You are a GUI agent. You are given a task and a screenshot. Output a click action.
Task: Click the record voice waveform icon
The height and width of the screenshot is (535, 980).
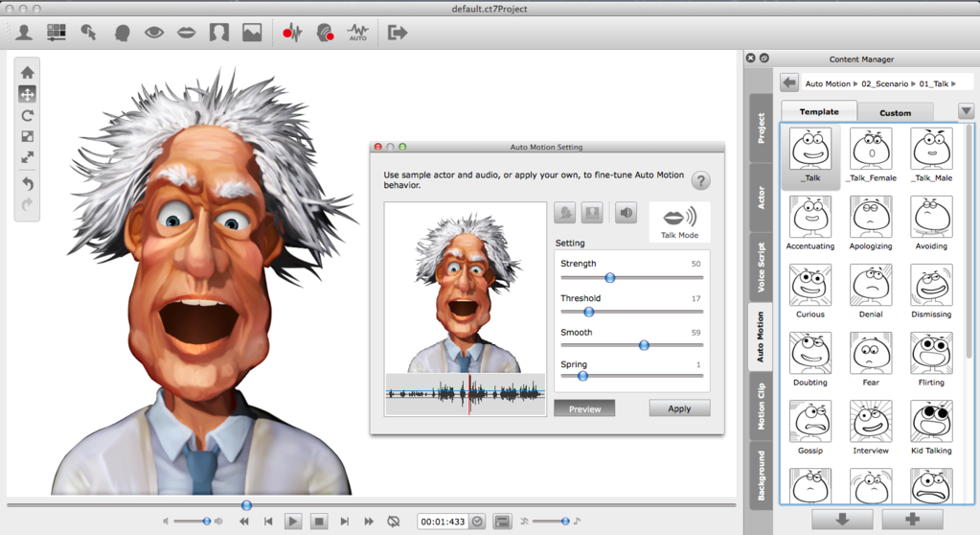292,33
